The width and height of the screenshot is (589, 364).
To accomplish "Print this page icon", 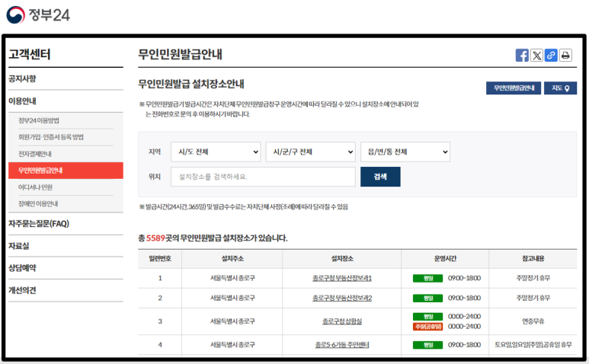I will point(565,55).
